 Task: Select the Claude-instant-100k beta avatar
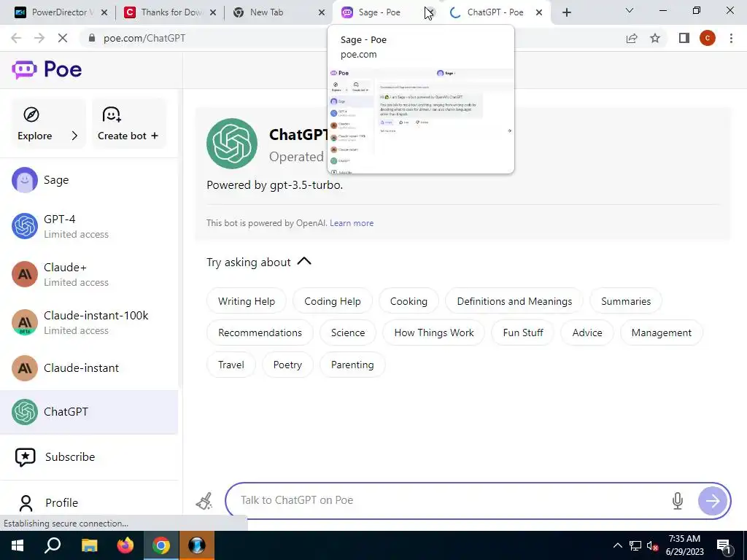pos(25,322)
